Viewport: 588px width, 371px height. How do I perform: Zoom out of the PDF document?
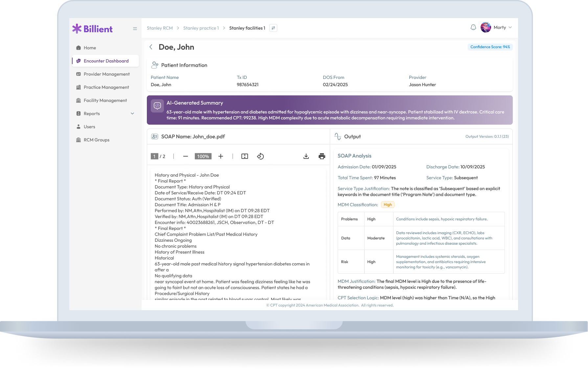pos(186,156)
